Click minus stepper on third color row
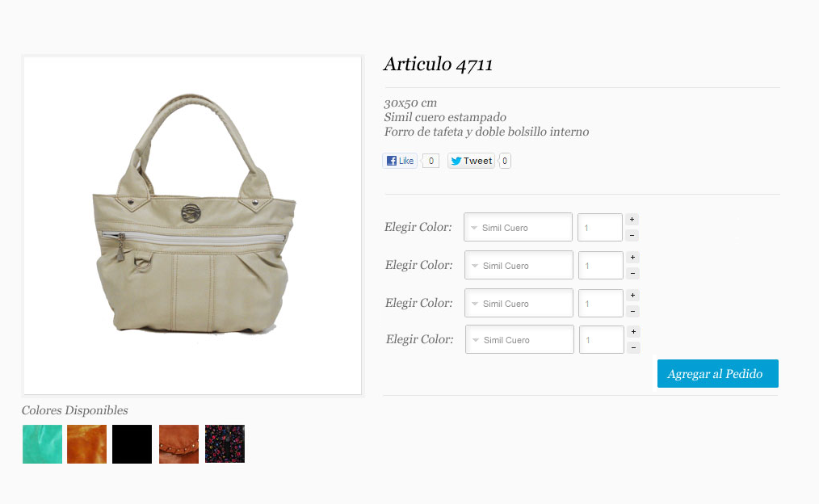This screenshot has width=819, height=504. [632, 312]
